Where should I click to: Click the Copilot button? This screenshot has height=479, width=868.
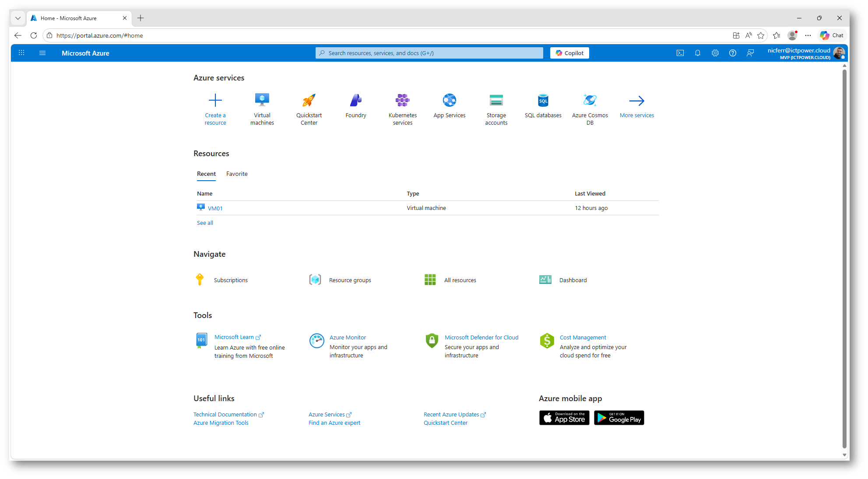[x=569, y=53]
